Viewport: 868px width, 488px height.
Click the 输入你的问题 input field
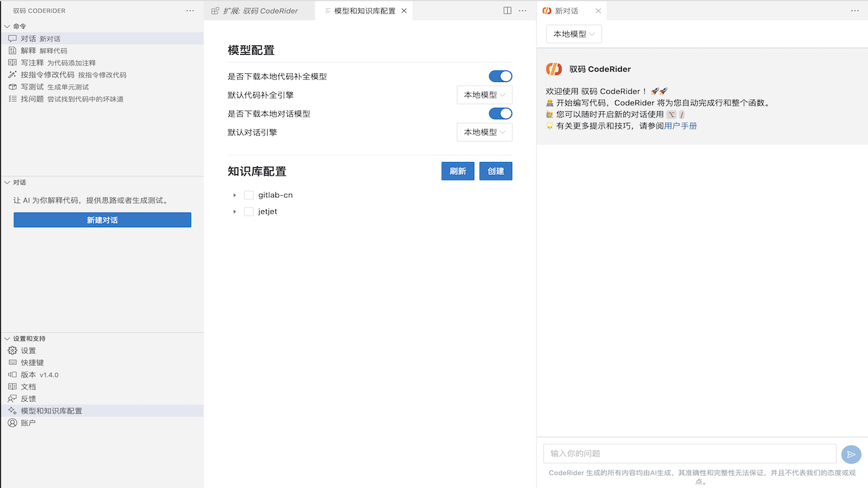click(x=690, y=453)
